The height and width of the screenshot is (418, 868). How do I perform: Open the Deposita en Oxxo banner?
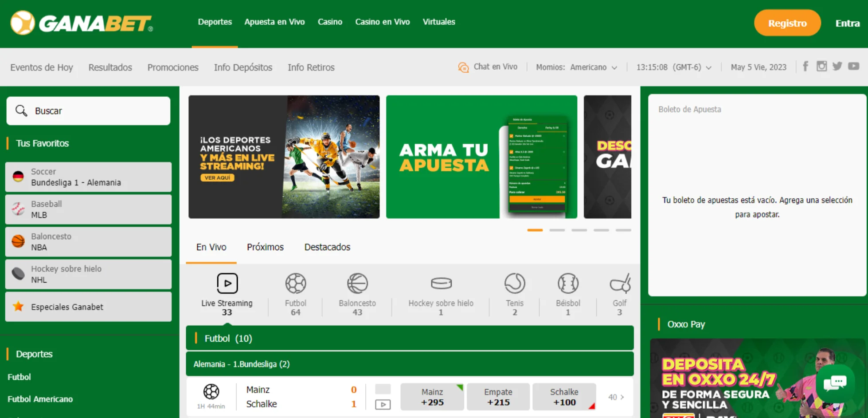[x=757, y=378]
